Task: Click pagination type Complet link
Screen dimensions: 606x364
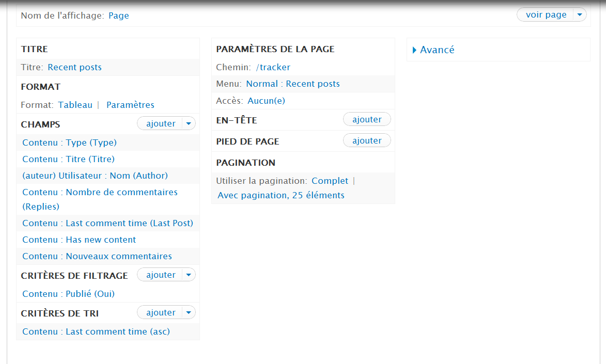Action: [330, 181]
